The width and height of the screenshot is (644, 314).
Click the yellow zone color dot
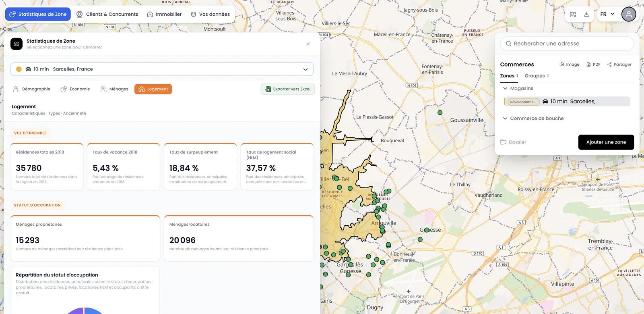[x=19, y=69]
